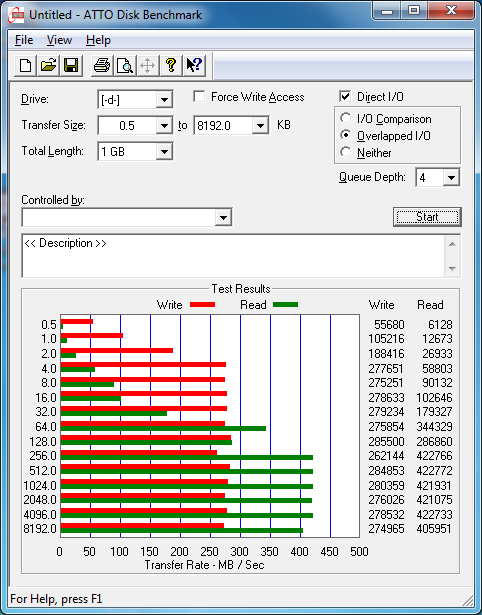Screen dimensions: 482x615
Task: Open Print Preview toolbar icon
Action: click(x=125, y=65)
